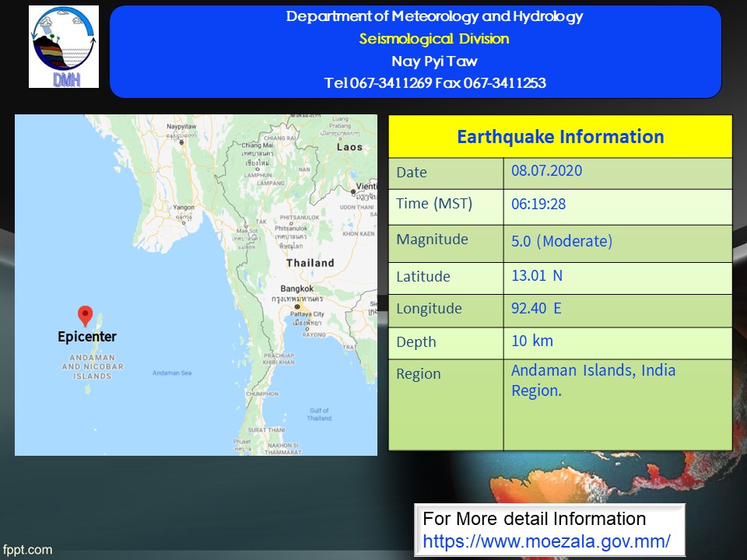
Task: Click the red epicenter pin on the map
Action: (86, 315)
